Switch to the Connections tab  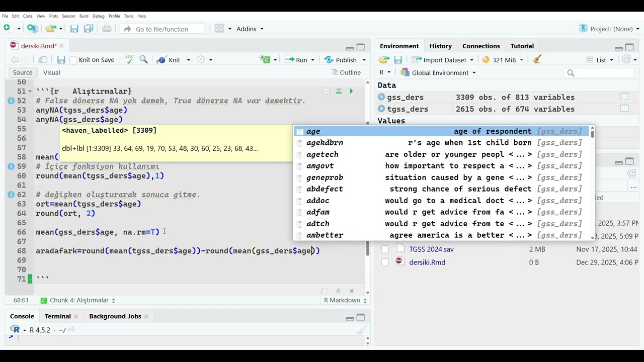coord(481,46)
